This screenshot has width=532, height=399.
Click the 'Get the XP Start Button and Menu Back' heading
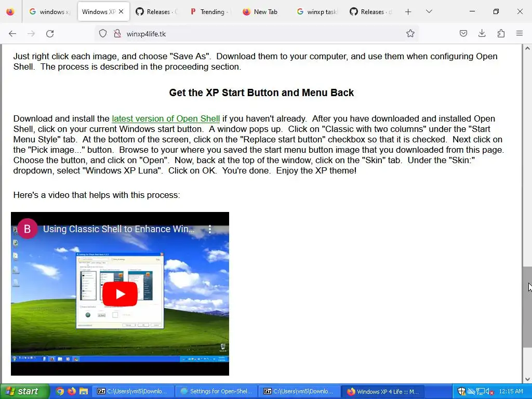261,92
